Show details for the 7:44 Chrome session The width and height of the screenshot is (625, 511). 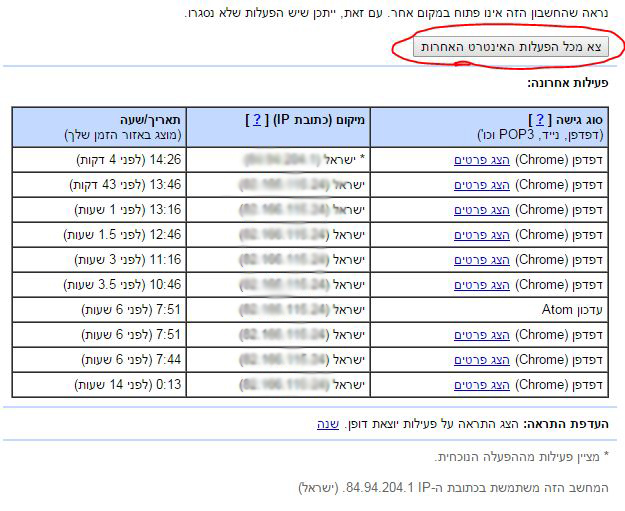482,360
